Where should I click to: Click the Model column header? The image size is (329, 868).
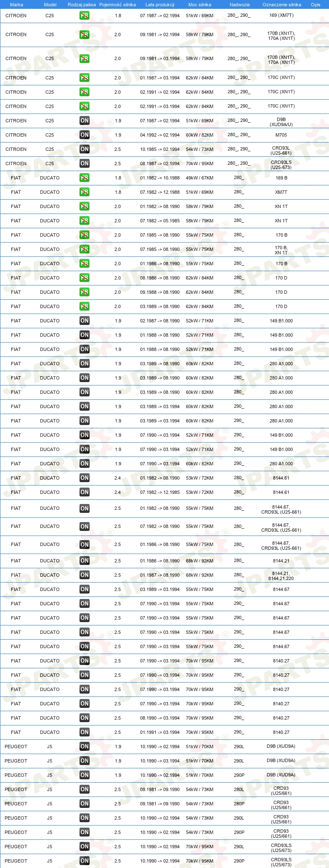[x=50, y=5]
